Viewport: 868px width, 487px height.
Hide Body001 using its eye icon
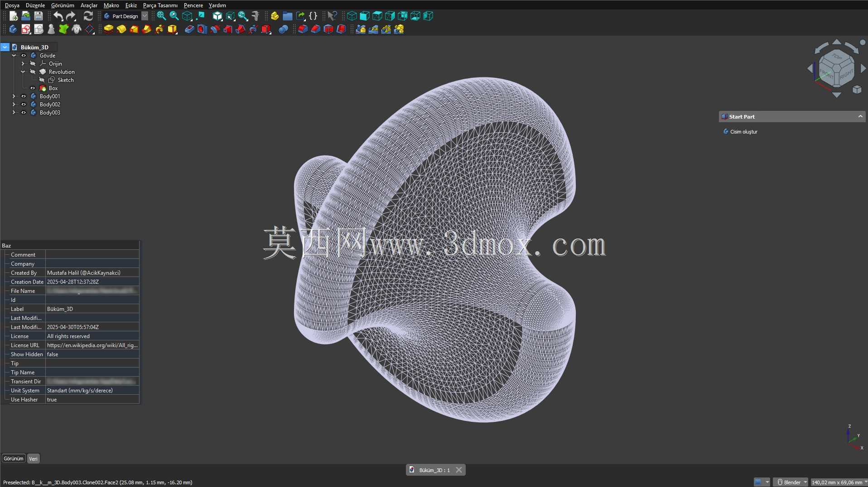coord(24,96)
